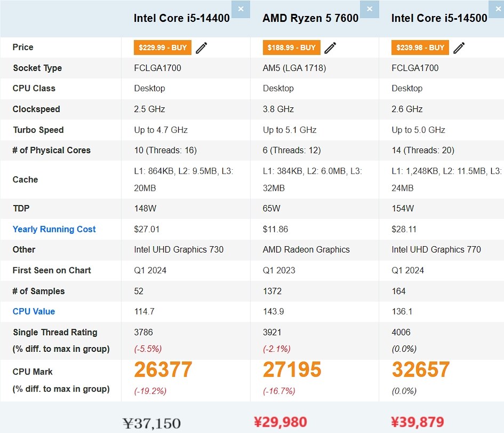Click the Single Thread Rating label
Viewport: 504px width, 433px height.
click(x=55, y=332)
